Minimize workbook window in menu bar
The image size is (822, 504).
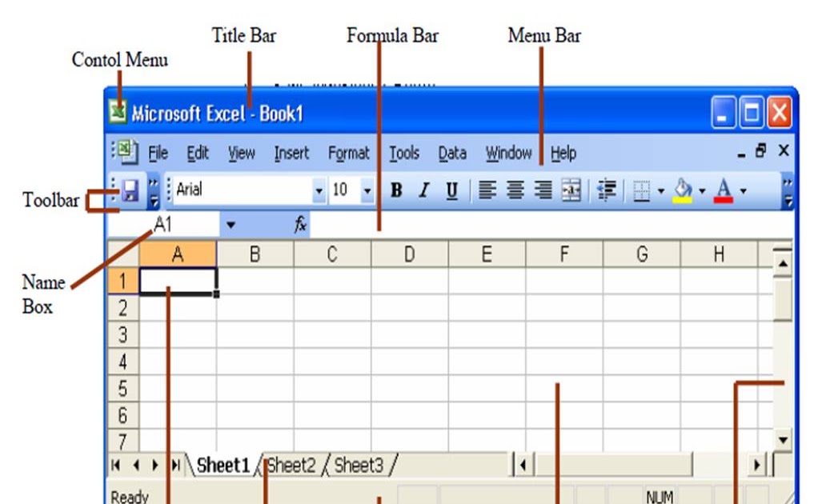pos(741,154)
